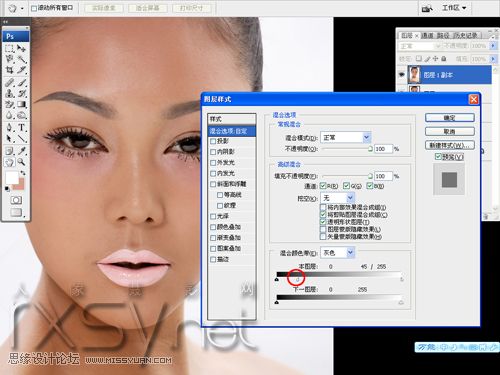Enable the 内发光 inner glow checkbox
Image resolution: width=500 pixels, height=375 pixels.
pos(213,173)
